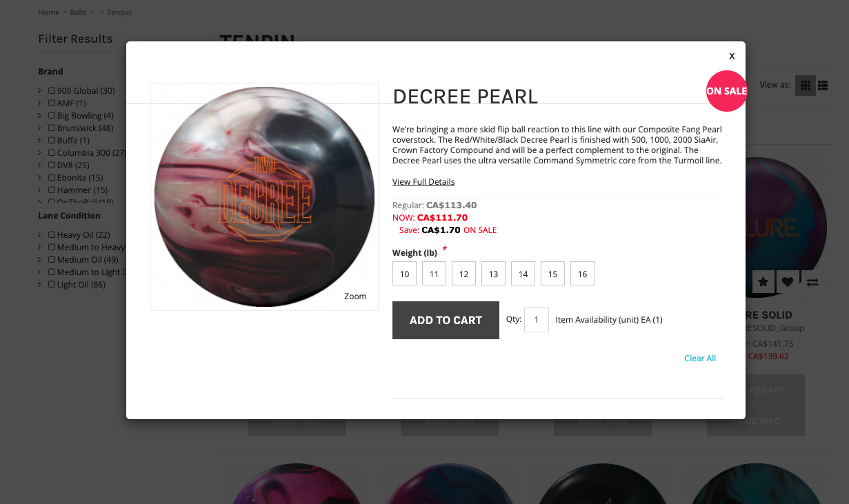849x504 pixels.
Task: Check the Brunswick brand checkbox
Action: [52, 128]
